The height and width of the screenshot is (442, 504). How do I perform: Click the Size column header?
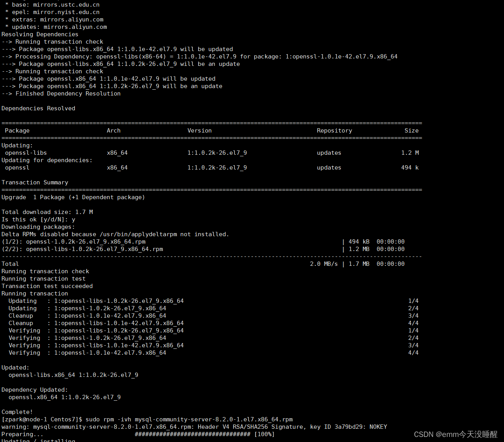tap(411, 130)
